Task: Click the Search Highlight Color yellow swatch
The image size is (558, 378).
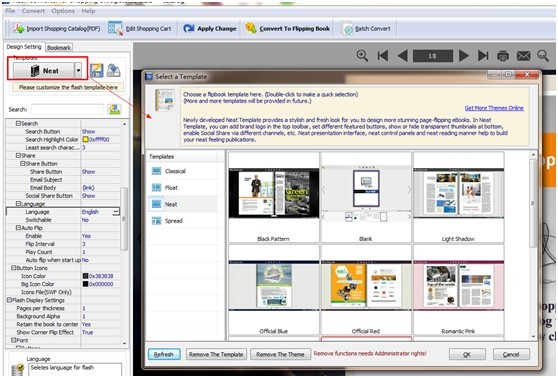Action: pyautogui.click(x=85, y=140)
